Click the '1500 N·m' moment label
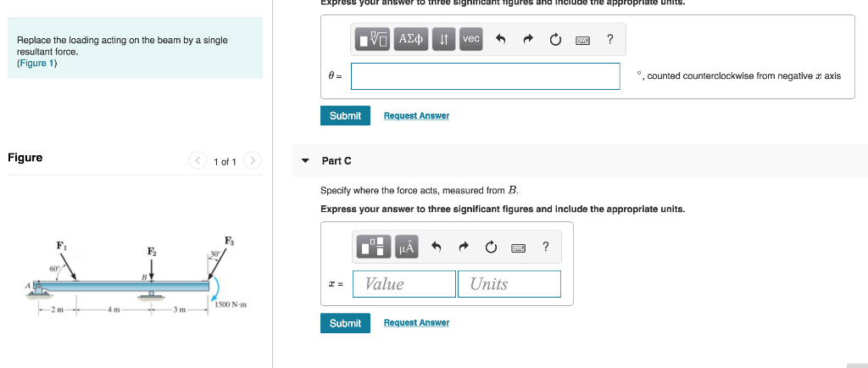Image resolution: width=868 pixels, height=368 pixels. pos(229,305)
